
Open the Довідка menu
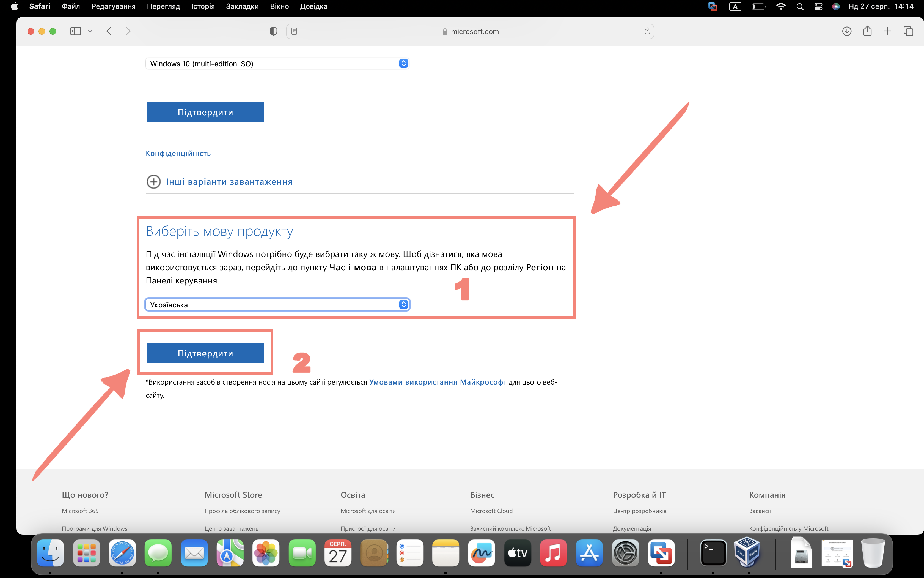(x=314, y=7)
